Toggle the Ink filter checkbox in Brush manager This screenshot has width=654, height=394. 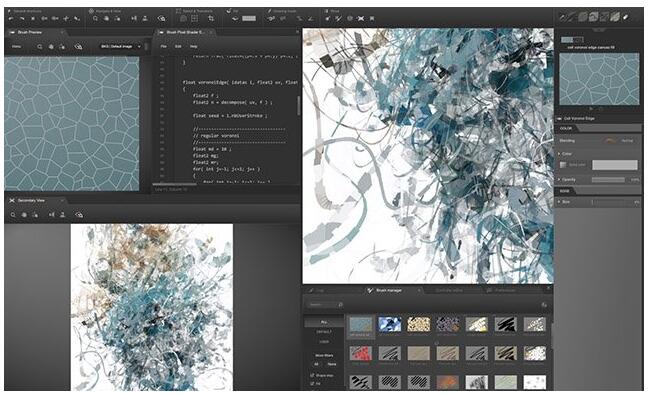coord(312,383)
